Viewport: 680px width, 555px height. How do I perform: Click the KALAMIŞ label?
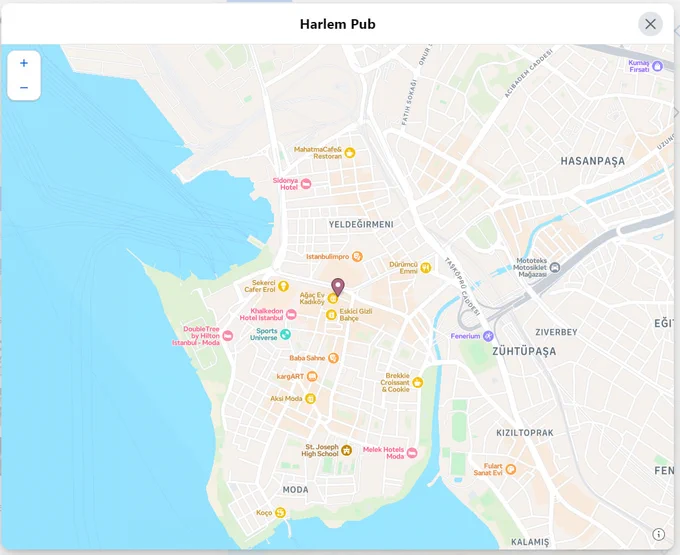(x=530, y=542)
